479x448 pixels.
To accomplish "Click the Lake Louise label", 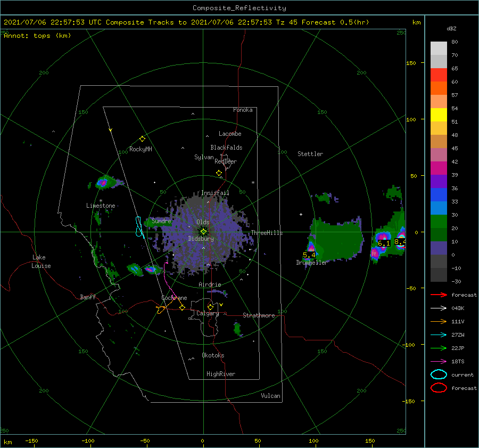I will [x=41, y=262].
